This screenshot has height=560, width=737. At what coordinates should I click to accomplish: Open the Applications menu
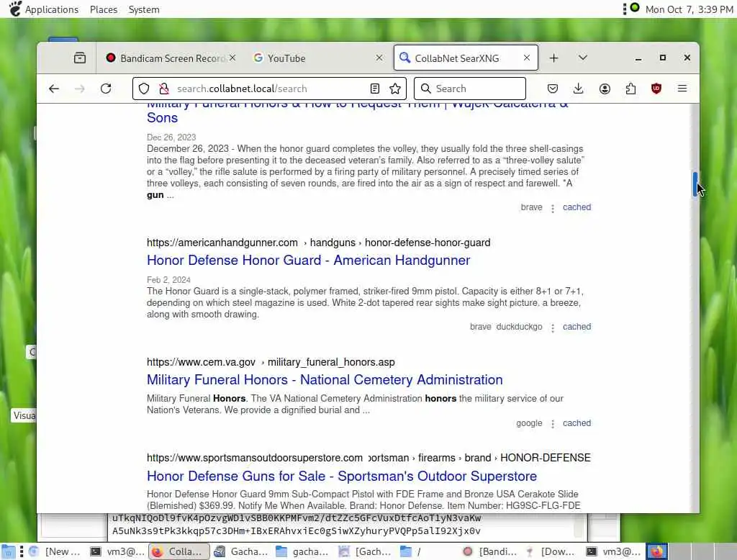click(52, 9)
